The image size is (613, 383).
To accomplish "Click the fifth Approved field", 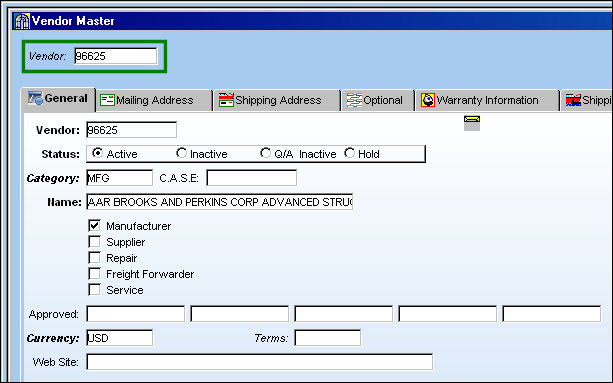I will pyautogui.click(x=552, y=314).
